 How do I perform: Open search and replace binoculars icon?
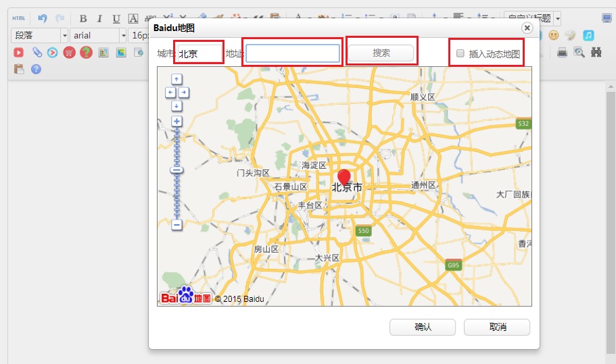click(596, 52)
